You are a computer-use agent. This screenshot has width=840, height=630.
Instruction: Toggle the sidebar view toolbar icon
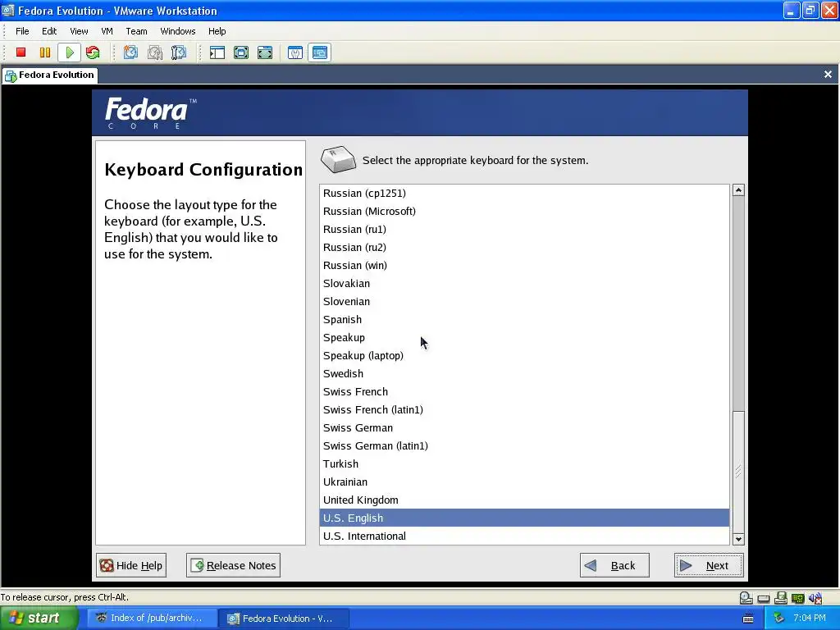(217, 52)
